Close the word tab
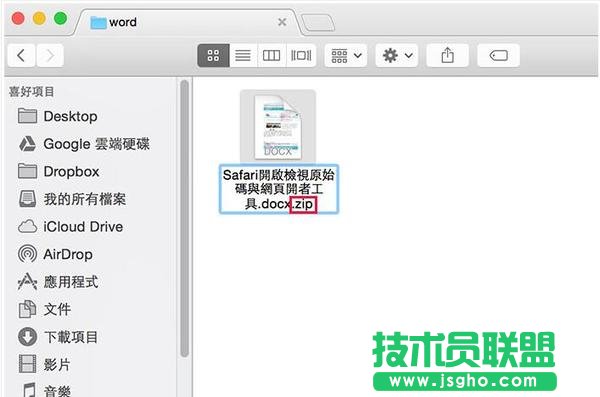The height and width of the screenshot is (397, 600). click(282, 22)
